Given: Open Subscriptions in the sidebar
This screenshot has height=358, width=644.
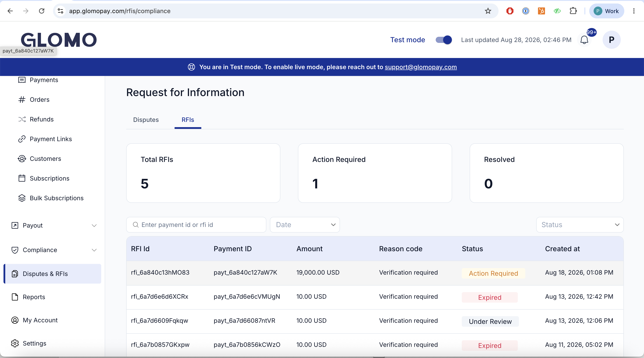Looking at the screenshot, I should pos(50,179).
